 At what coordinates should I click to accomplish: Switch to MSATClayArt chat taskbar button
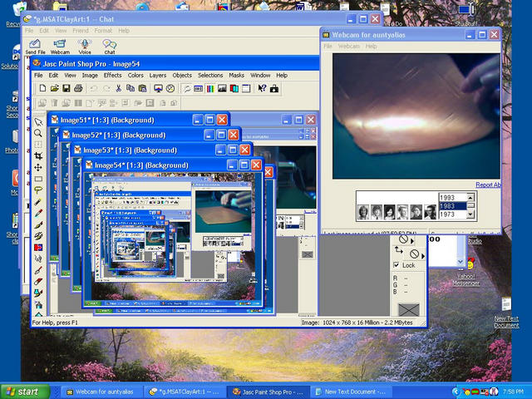tap(183, 392)
